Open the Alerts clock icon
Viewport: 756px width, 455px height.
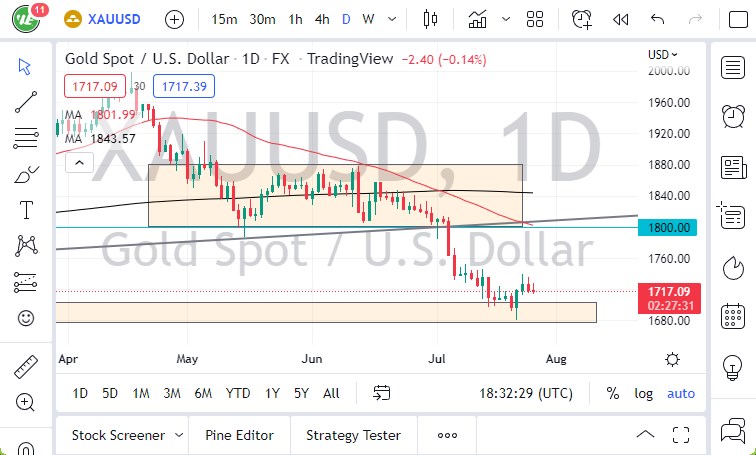pyautogui.click(x=582, y=19)
